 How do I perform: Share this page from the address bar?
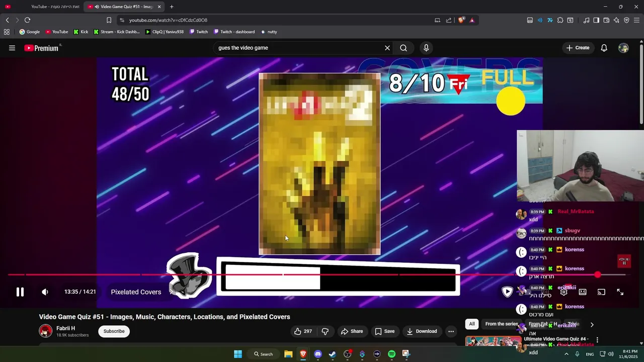449,20
